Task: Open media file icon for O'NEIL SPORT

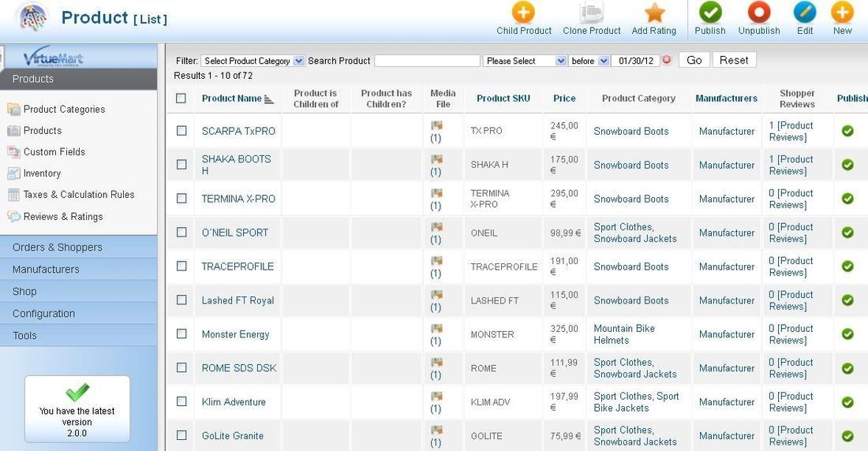Action: coord(437,227)
